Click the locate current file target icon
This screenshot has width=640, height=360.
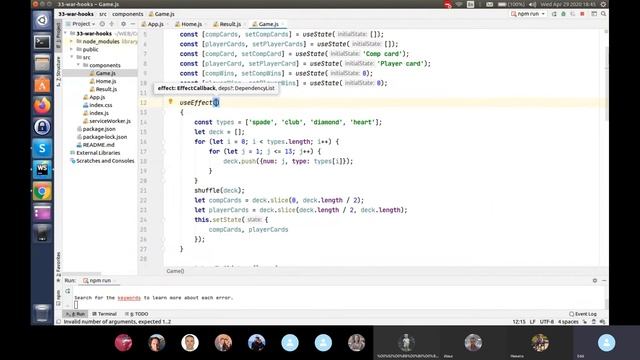point(102,24)
